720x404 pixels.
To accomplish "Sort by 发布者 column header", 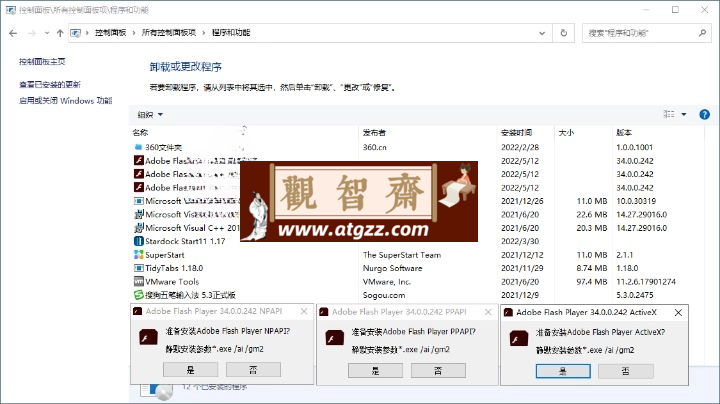I will [x=374, y=133].
